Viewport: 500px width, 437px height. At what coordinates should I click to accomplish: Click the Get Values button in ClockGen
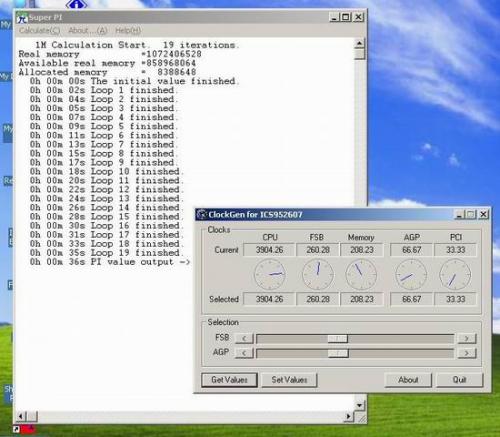[x=229, y=380]
